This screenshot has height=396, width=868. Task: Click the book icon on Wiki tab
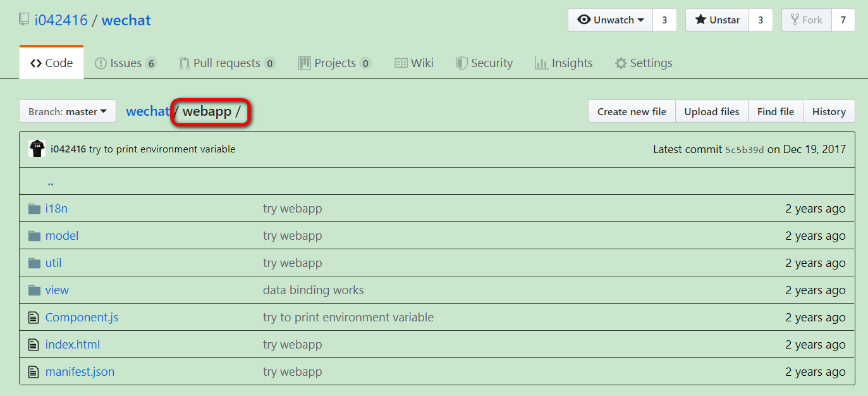[401, 63]
